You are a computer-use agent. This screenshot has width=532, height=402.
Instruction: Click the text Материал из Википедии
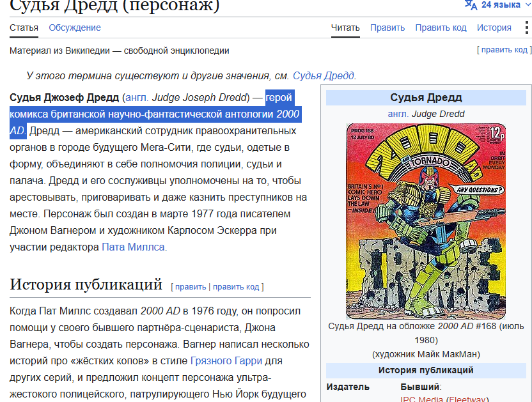(x=59, y=50)
